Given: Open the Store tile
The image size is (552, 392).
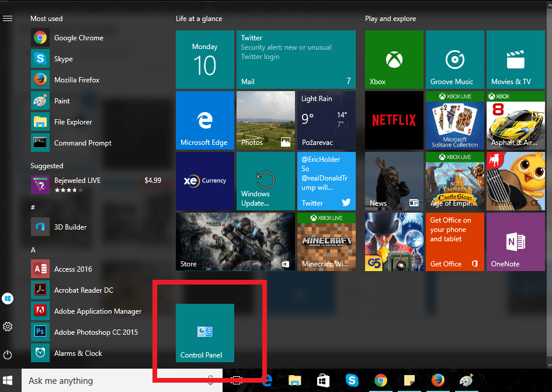Looking at the screenshot, I should click(235, 242).
